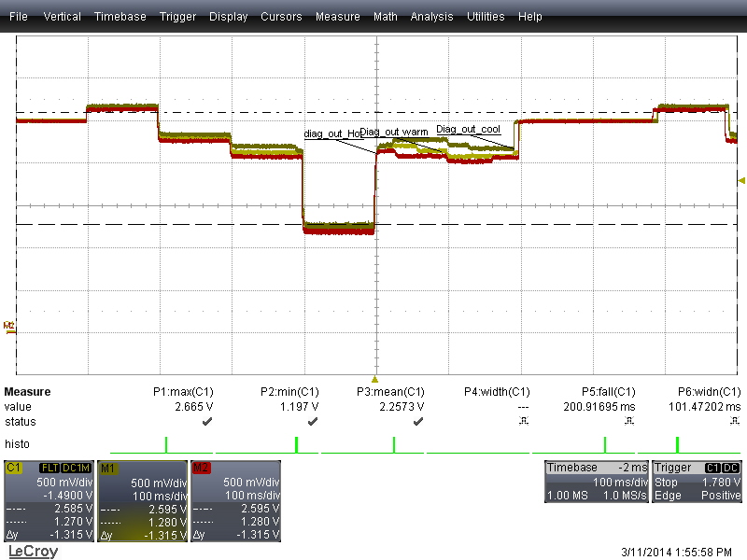Click the P6 value 101.47202 ms

(x=705, y=407)
